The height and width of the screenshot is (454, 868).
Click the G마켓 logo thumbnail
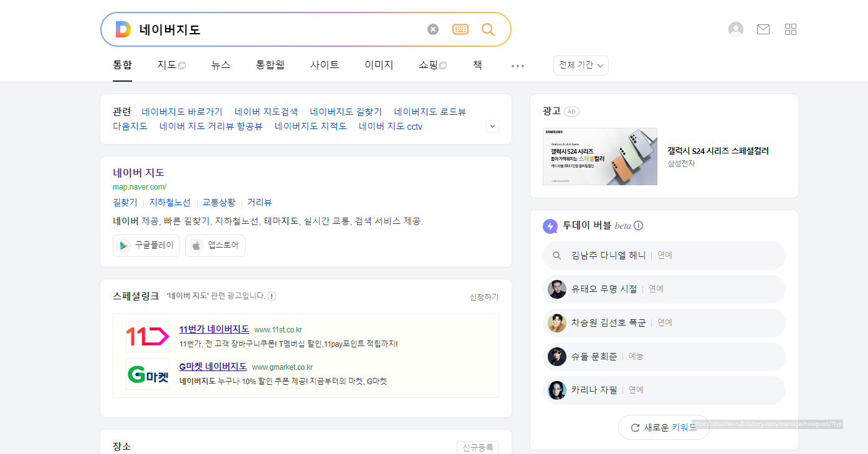(x=148, y=374)
